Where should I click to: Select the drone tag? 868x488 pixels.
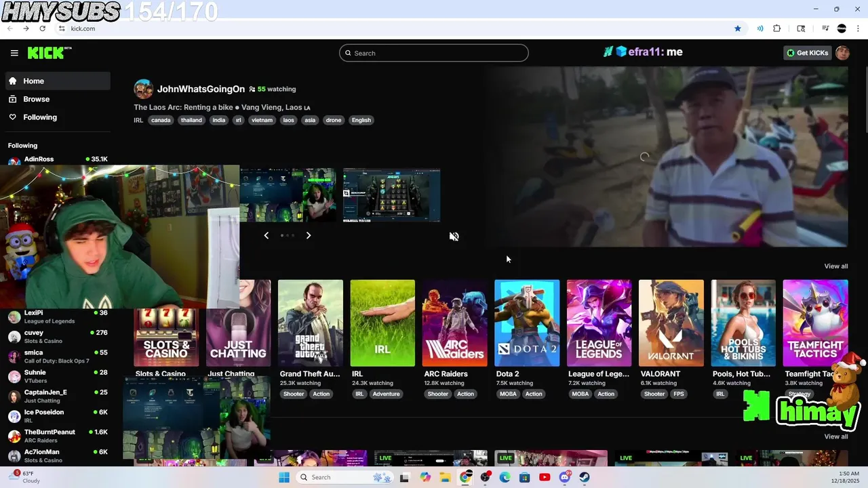coord(334,120)
